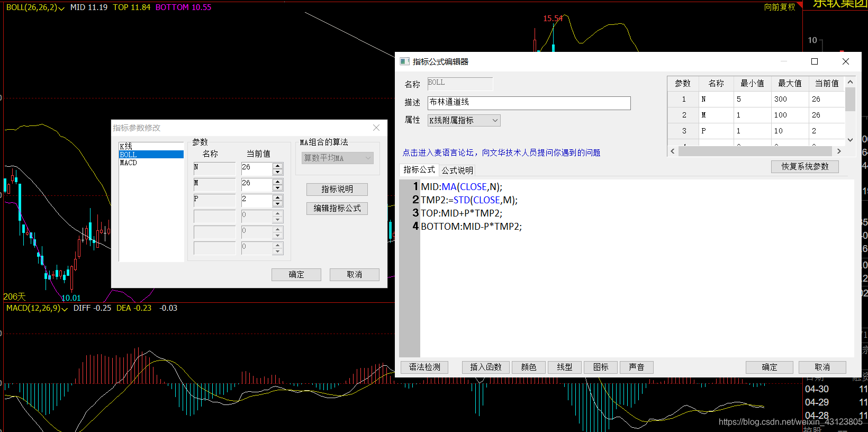
Task: Select MACD in the indicator list
Action: click(151, 163)
